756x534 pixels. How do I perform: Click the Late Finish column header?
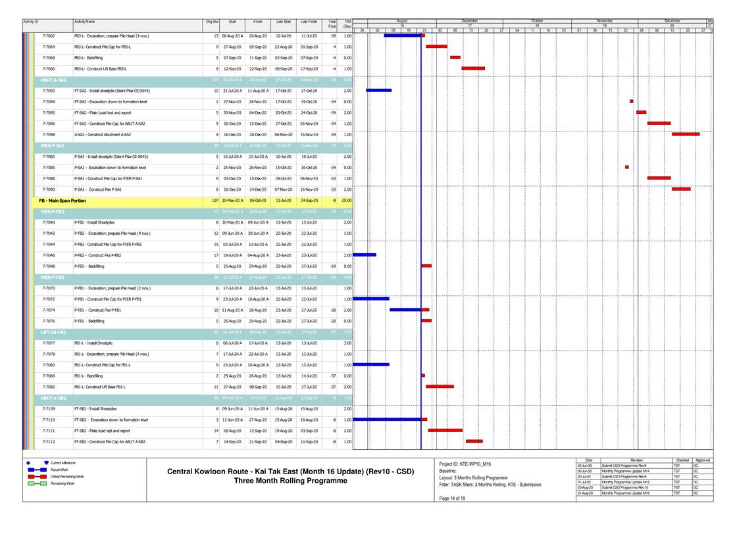pos(309,22)
